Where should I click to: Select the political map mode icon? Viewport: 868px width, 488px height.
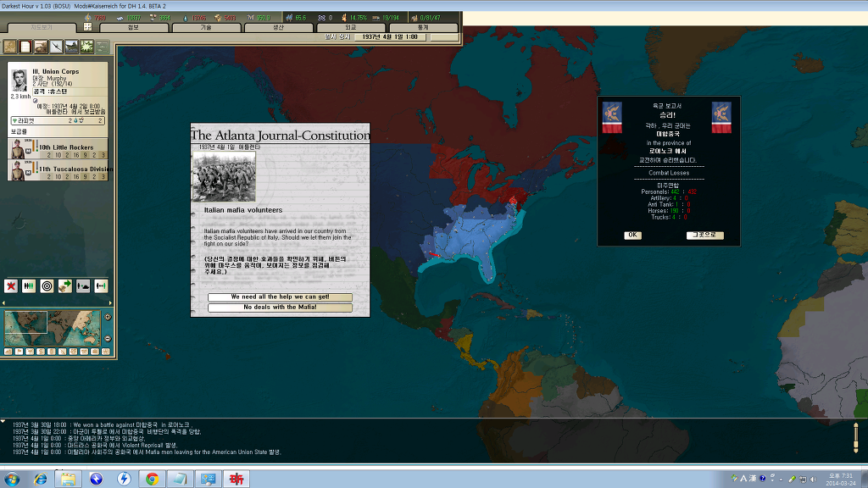(x=10, y=47)
